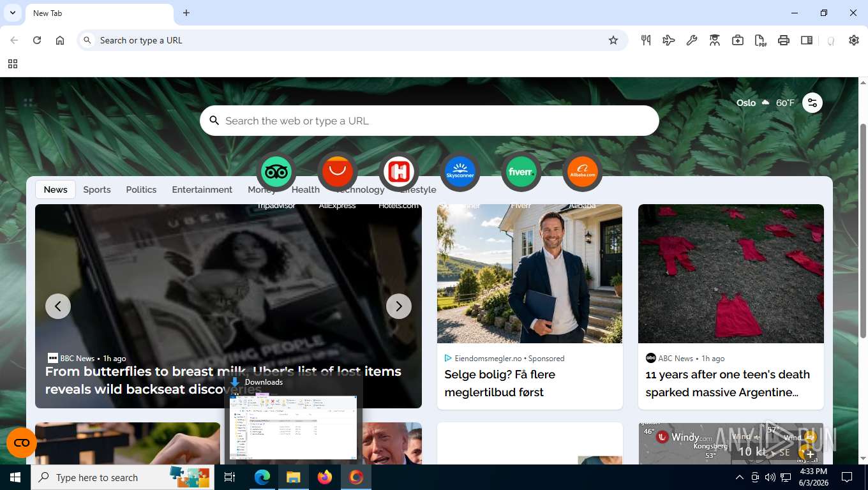
Task: Click the printer icon in the toolbar
Action: 784,40
